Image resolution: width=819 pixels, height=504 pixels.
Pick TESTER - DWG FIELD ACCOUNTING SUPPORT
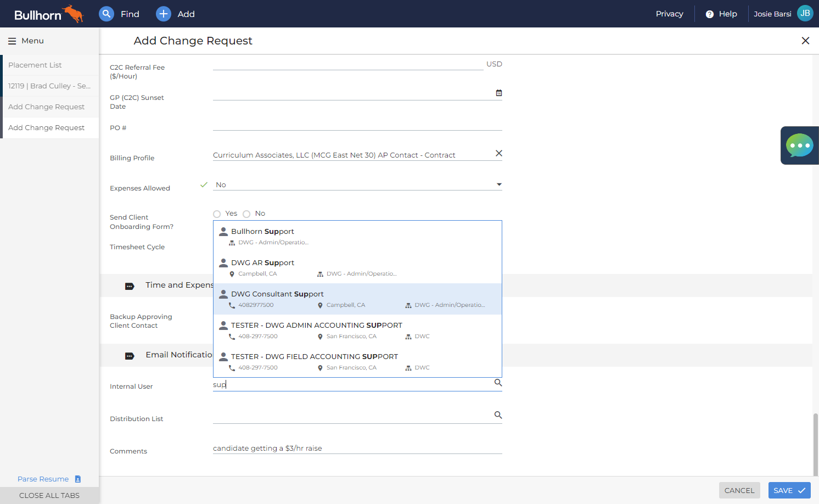[x=357, y=362]
